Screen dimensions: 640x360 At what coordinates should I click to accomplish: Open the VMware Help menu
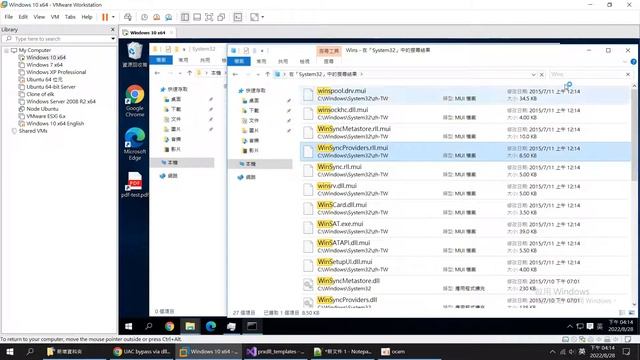(x=87, y=17)
